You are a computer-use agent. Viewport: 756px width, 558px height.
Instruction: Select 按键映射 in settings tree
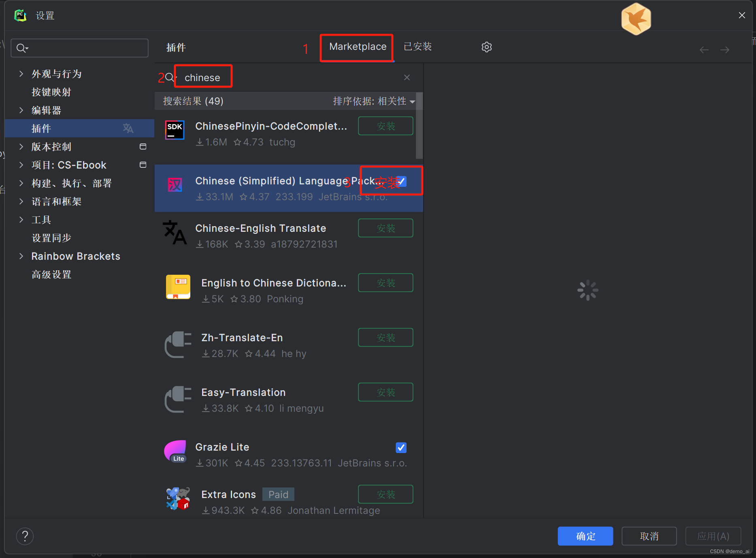pos(51,92)
